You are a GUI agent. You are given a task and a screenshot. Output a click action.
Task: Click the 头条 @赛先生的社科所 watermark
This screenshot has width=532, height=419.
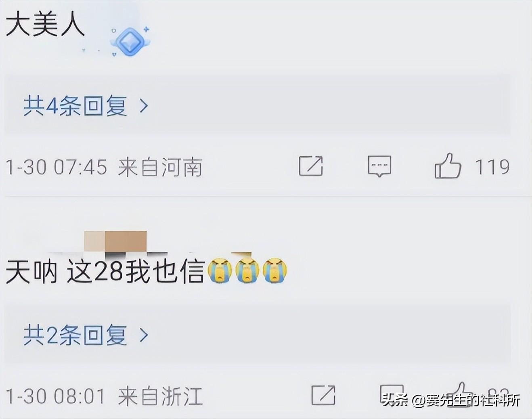pyautogui.click(x=451, y=400)
